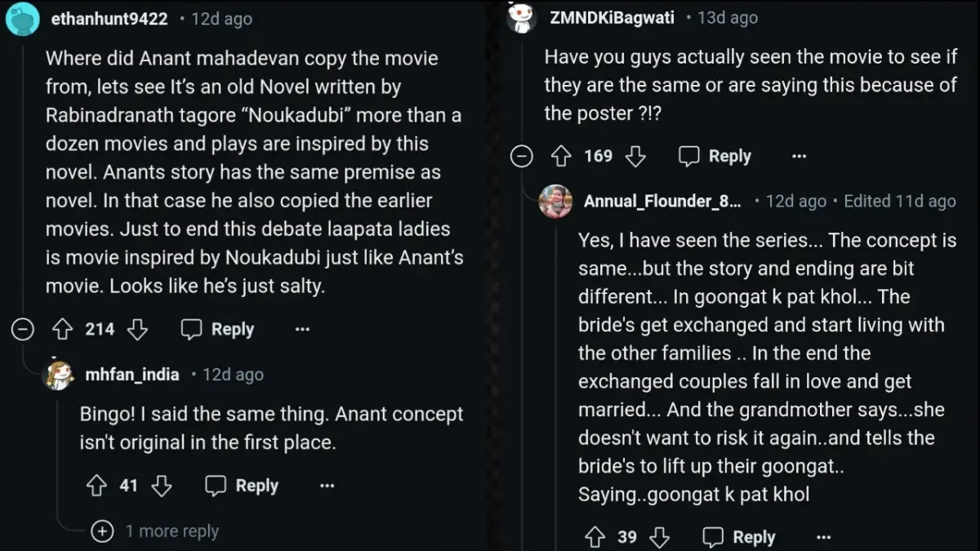This screenshot has width=980, height=551.
Task: Collapse ZMNDKiBagwati's comment thread
Action: (x=521, y=155)
